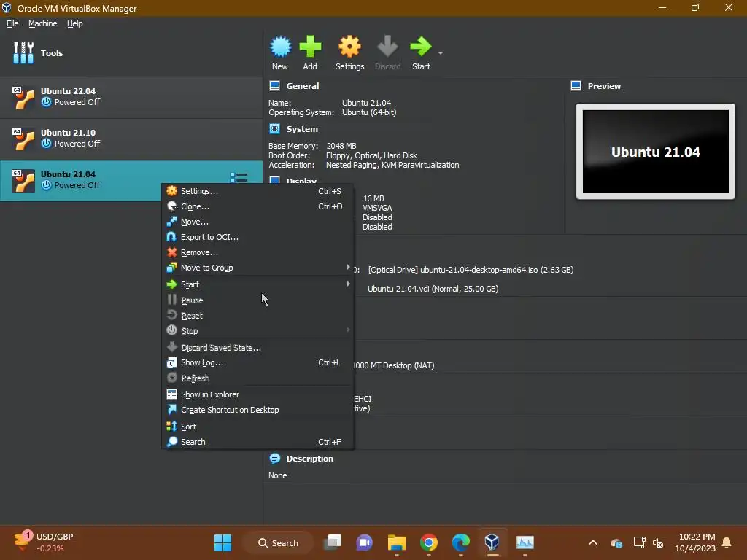Image resolution: width=747 pixels, height=560 pixels.
Task: Click the System chip icon
Action: [274, 128]
